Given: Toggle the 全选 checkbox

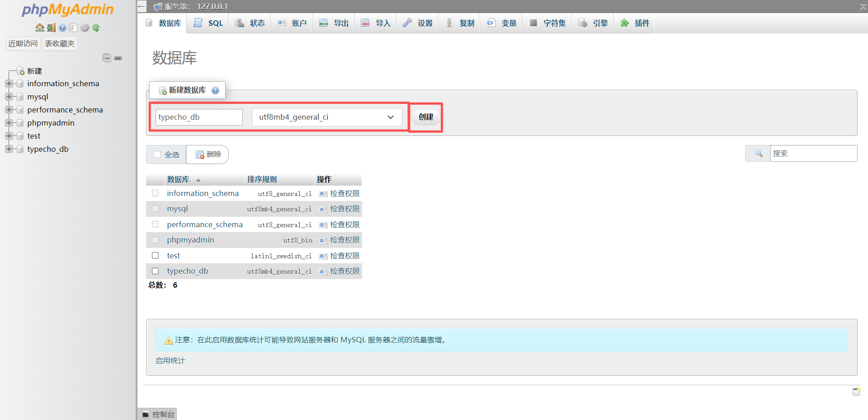Looking at the screenshot, I should 157,154.
